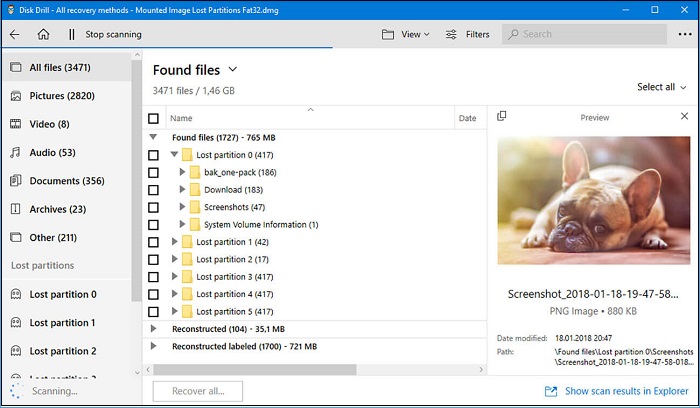Click the bulldog preview image

[x=594, y=200]
